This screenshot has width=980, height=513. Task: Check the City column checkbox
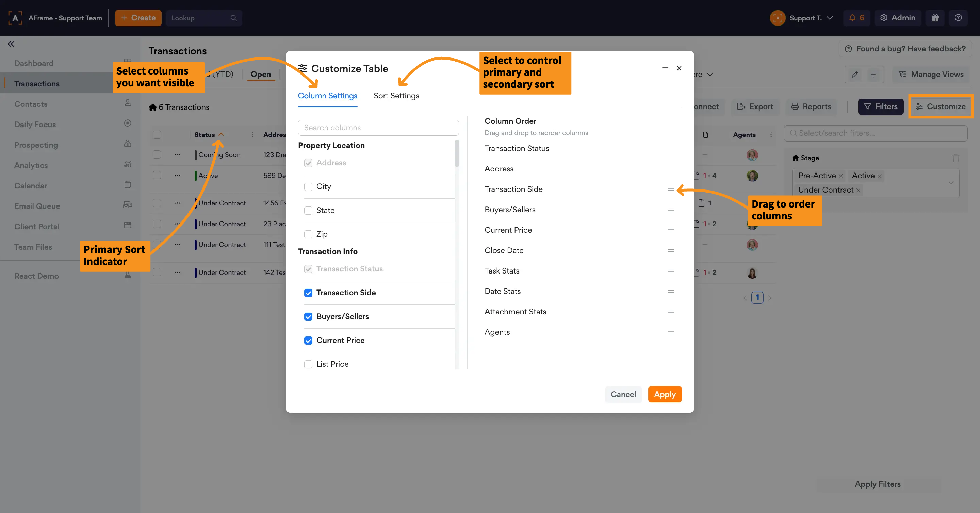click(308, 187)
